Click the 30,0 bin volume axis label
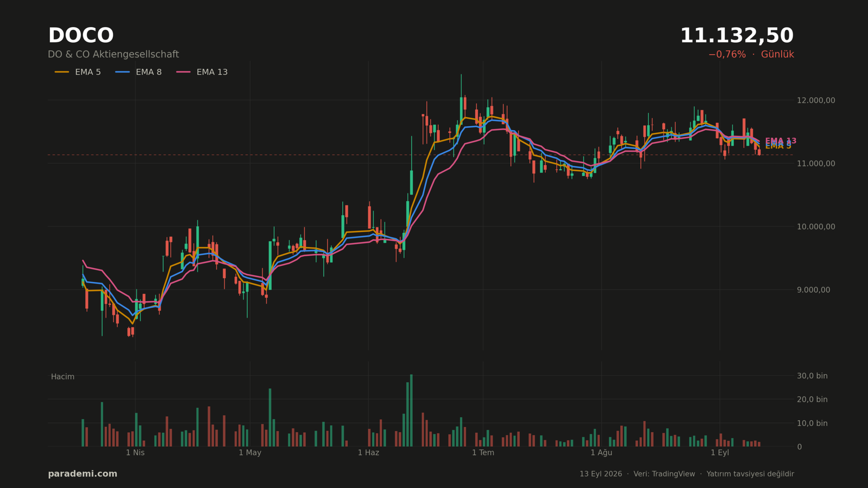The height and width of the screenshot is (488, 868). click(812, 376)
